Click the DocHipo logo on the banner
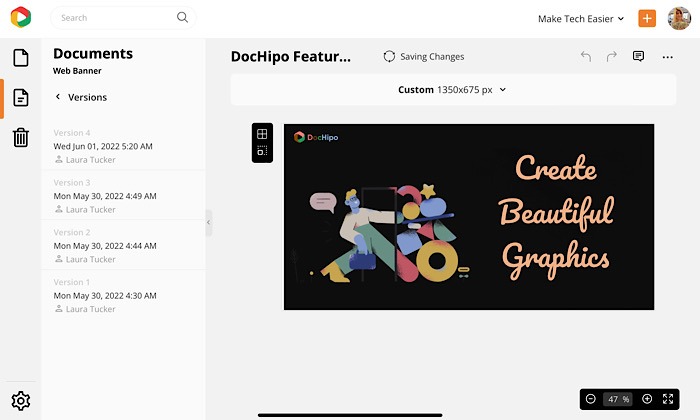 click(x=316, y=137)
